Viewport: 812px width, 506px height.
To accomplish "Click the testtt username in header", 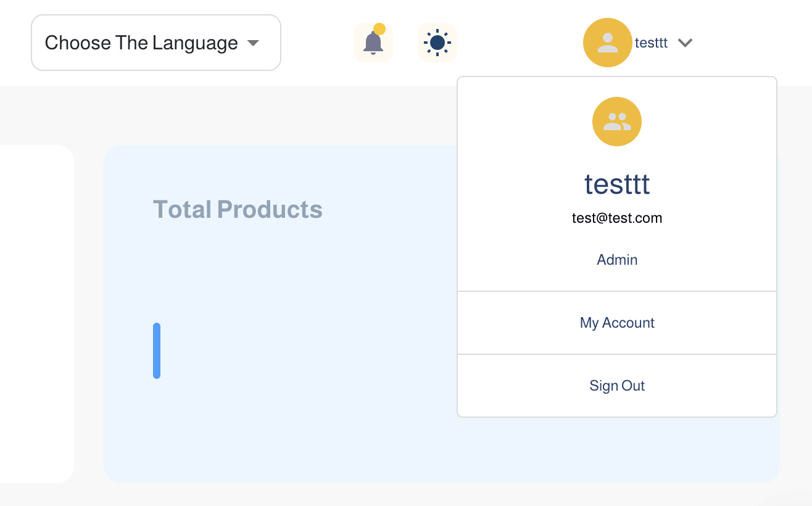I will click(652, 43).
